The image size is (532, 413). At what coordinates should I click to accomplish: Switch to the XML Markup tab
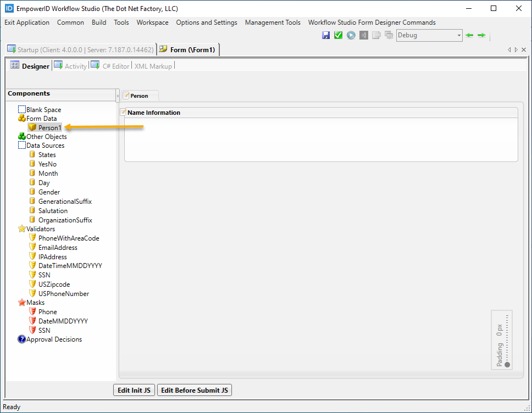pyautogui.click(x=153, y=66)
